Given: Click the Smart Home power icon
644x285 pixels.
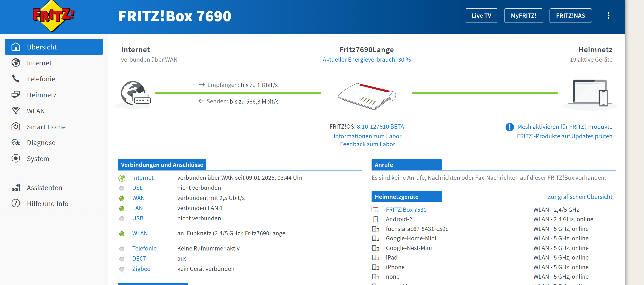Looking at the screenshot, I should pyautogui.click(x=16, y=127).
